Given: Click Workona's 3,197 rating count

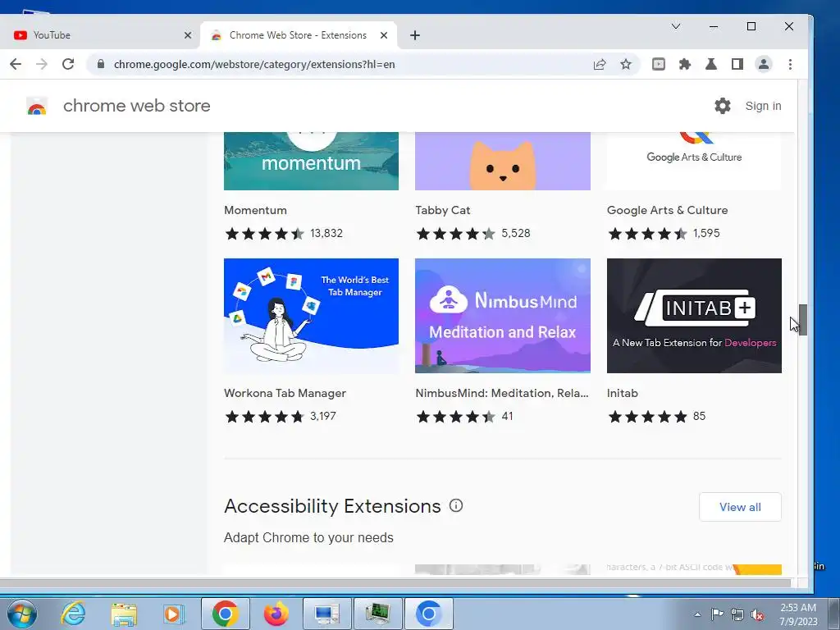Looking at the screenshot, I should click(323, 416).
